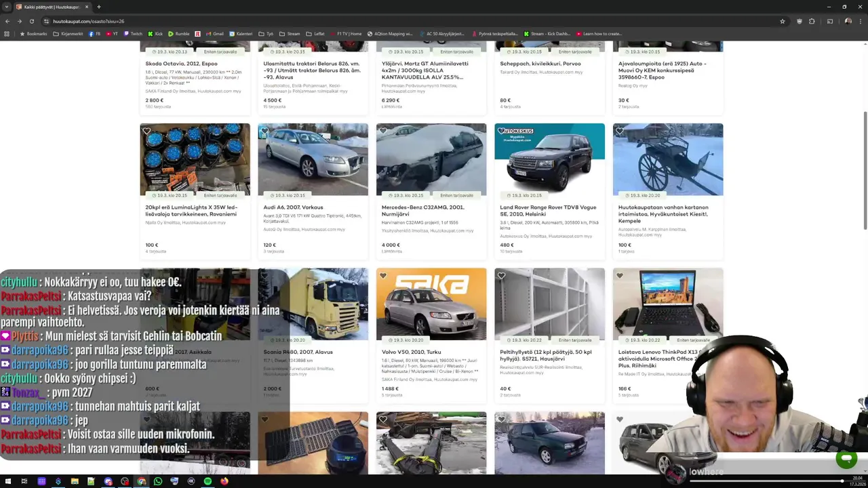This screenshot has height=488, width=868.
Task: Close the Huutokaupat browser tab
Action: 85,7
